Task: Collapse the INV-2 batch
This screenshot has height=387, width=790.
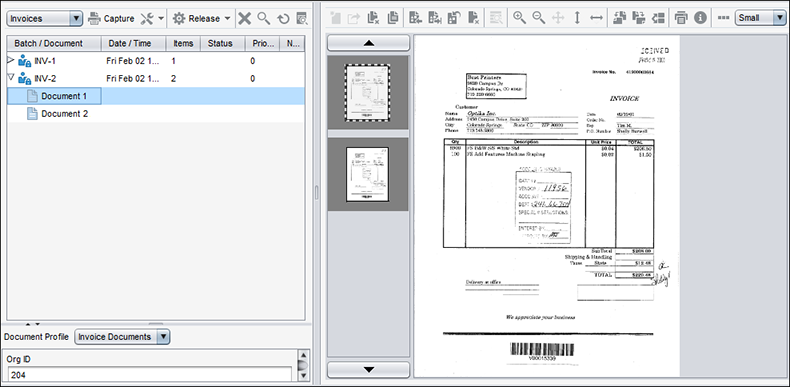Action: [11, 78]
